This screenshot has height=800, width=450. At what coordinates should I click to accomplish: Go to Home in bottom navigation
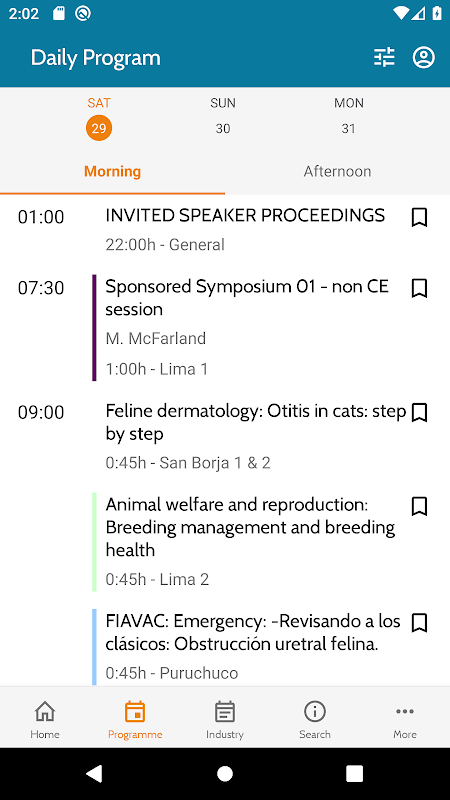point(45,711)
